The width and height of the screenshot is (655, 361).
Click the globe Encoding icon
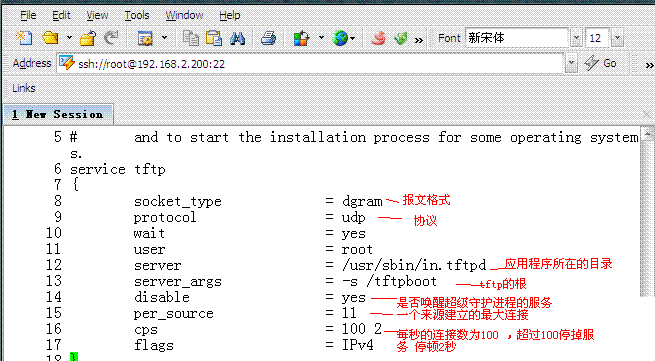point(340,38)
